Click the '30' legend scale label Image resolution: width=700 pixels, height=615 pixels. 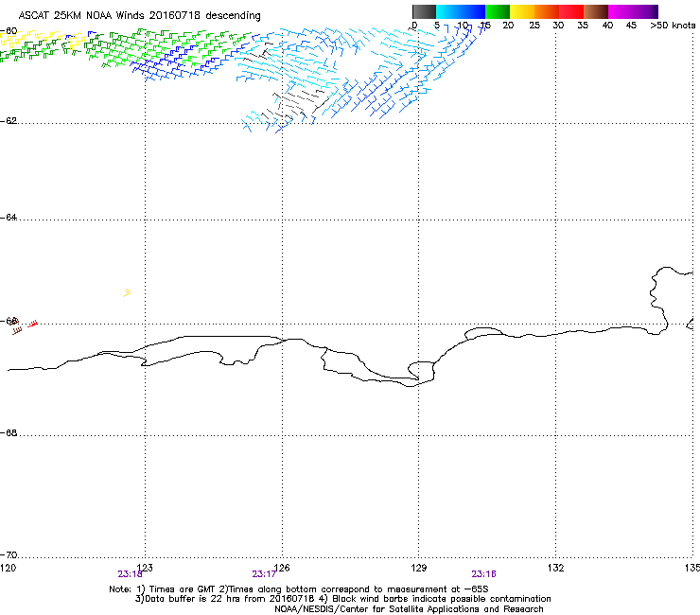(558, 26)
